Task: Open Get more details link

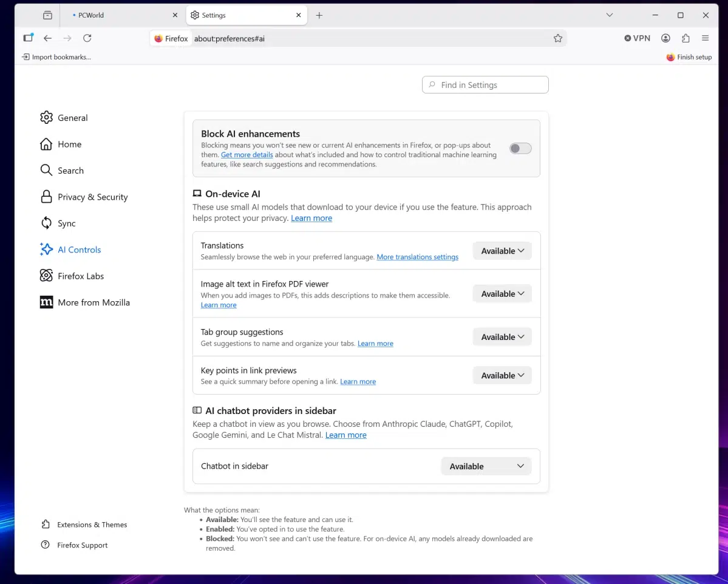Action: (247, 154)
